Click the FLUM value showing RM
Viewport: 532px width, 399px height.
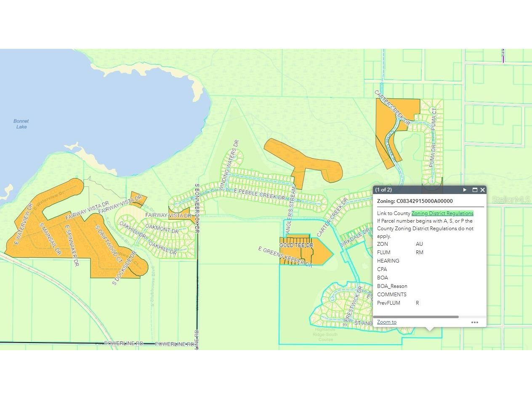(x=419, y=252)
